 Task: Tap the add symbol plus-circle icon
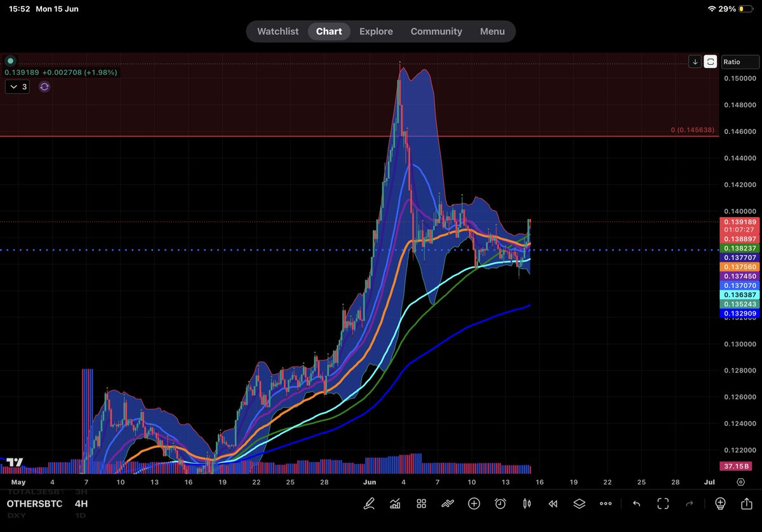(474, 503)
